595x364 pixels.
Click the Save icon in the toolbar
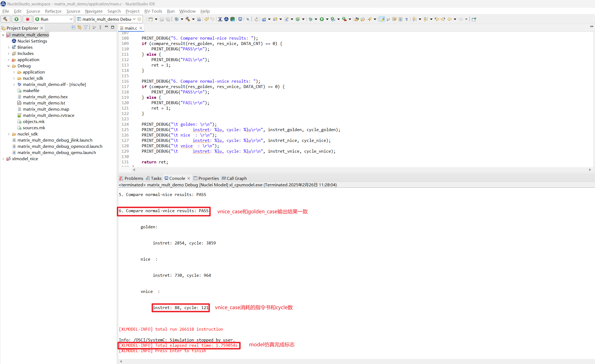(162, 19)
